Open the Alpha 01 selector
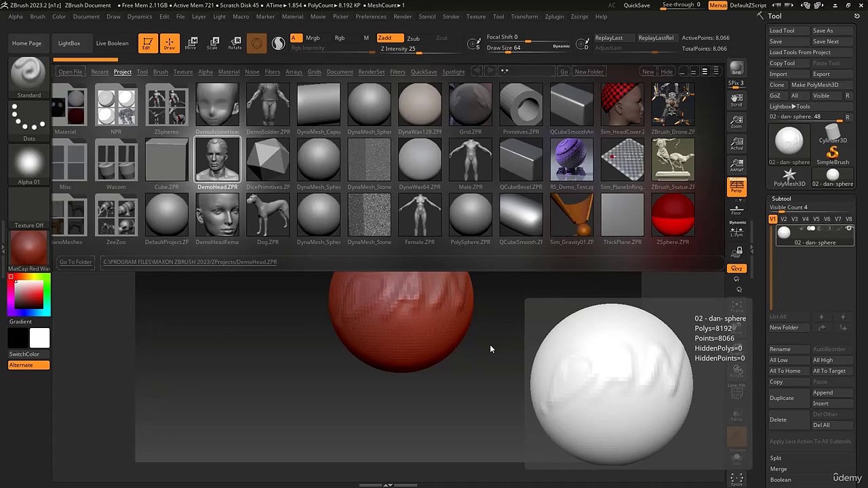 (x=28, y=165)
